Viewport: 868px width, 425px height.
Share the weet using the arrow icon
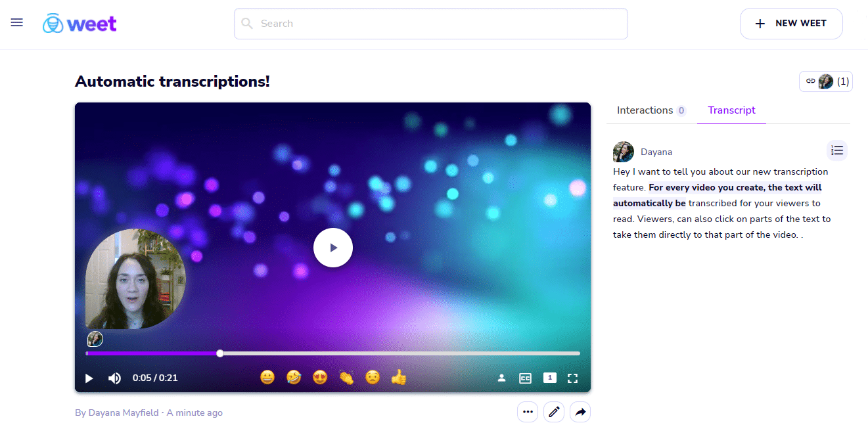(580, 412)
